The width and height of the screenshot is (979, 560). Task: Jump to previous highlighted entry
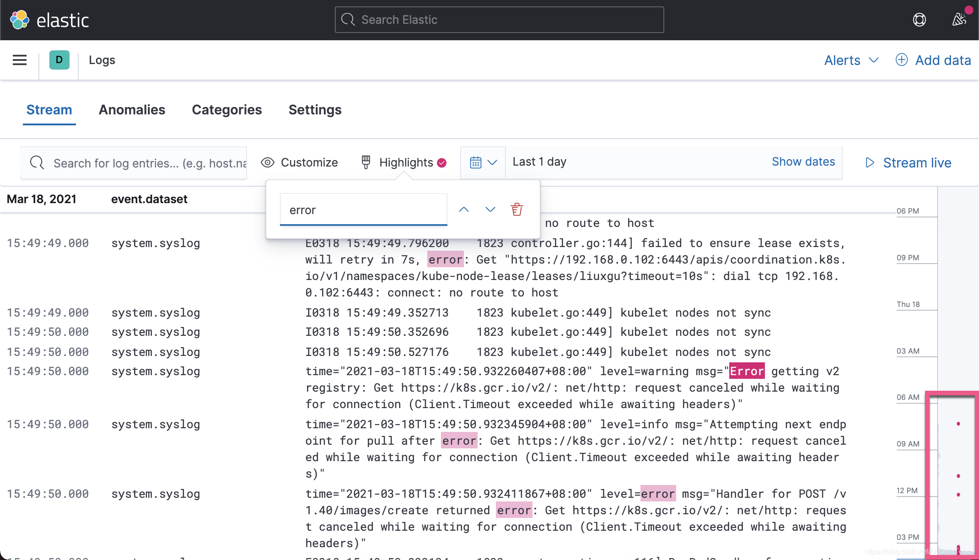tap(464, 210)
